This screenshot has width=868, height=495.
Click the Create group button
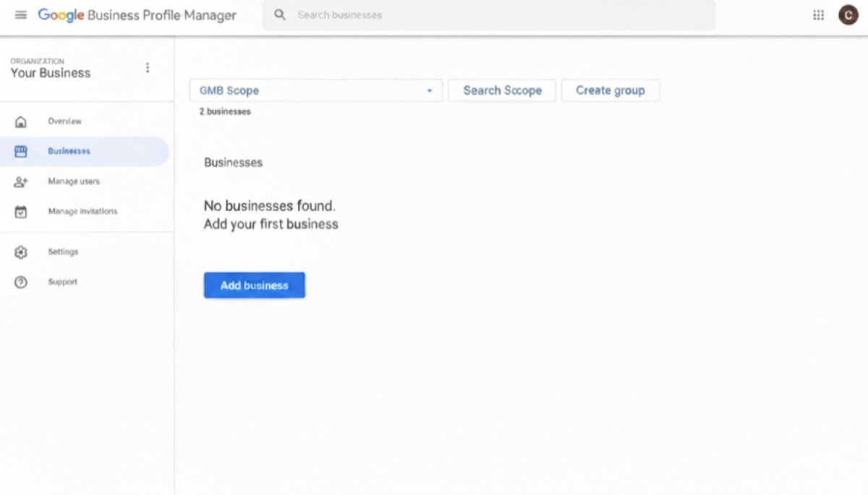610,90
